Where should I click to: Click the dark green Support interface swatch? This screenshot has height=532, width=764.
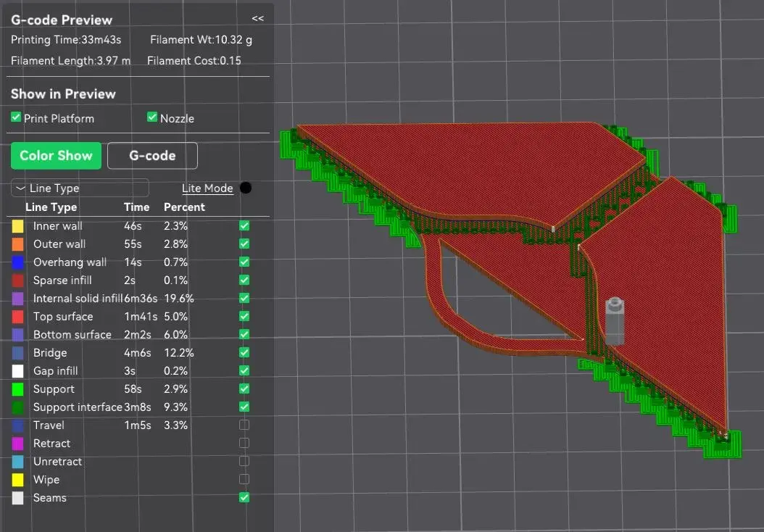tap(17, 407)
